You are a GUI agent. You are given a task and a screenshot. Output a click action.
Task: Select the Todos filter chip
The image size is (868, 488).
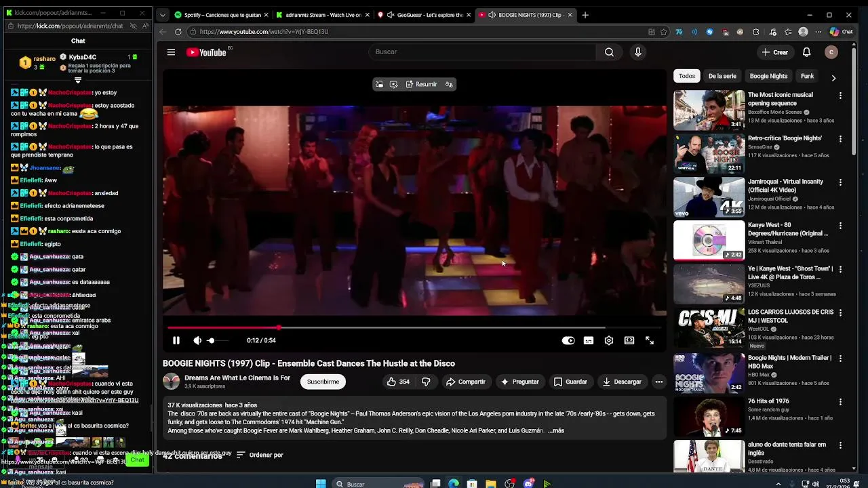click(x=687, y=77)
